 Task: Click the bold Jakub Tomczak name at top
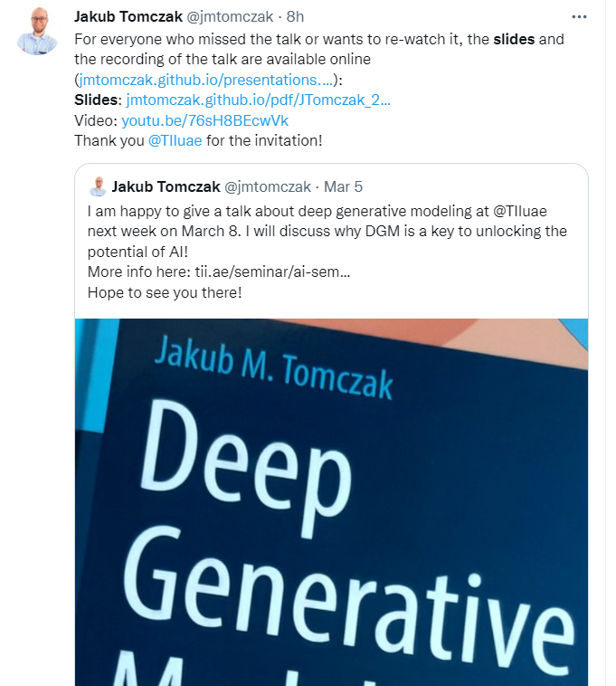(x=128, y=18)
